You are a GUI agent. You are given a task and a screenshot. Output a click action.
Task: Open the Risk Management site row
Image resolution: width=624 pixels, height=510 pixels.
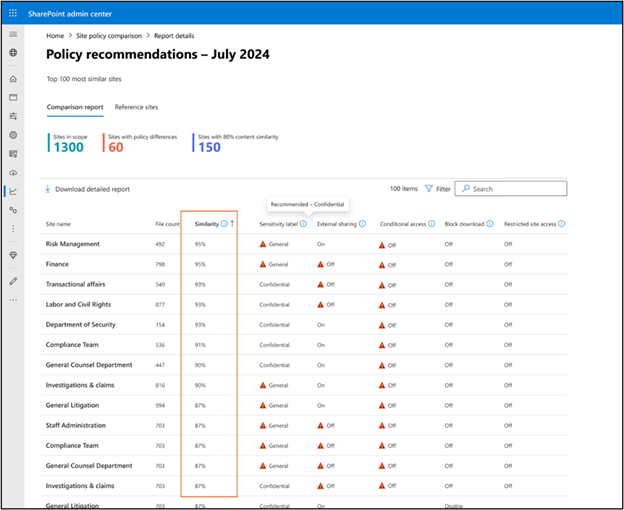click(x=304, y=244)
